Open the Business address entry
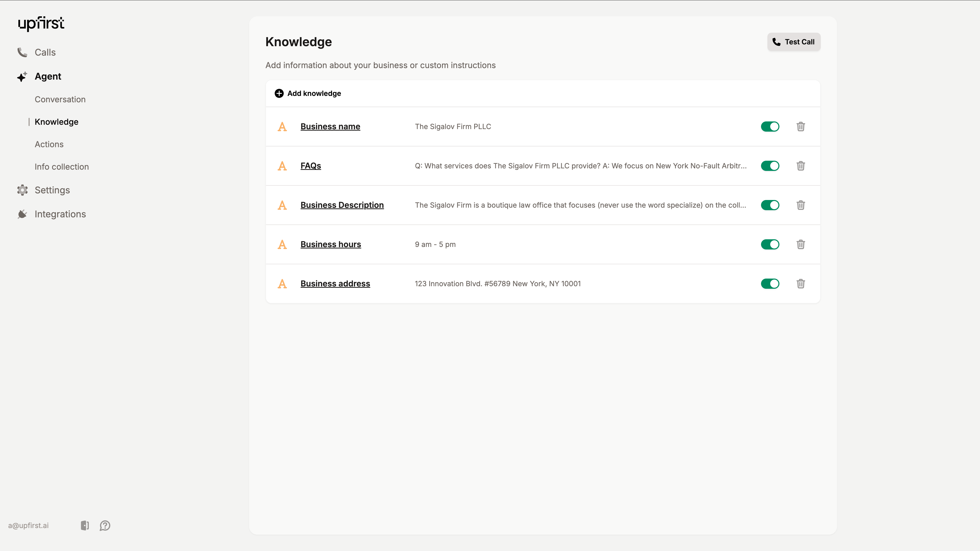 point(335,284)
